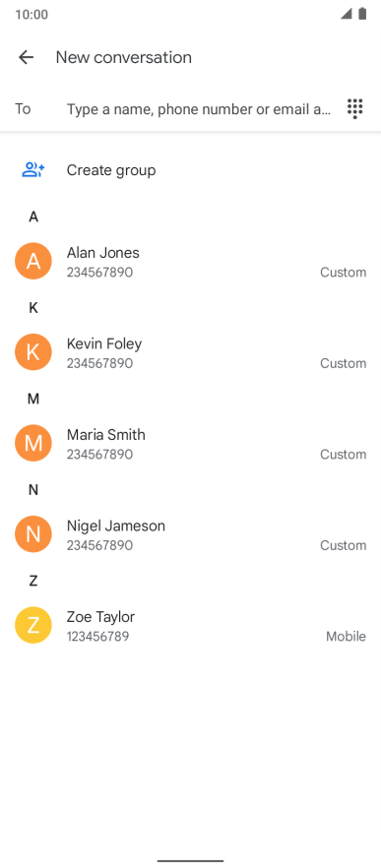Tap the bottom navigation home handle

coord(191,861)
